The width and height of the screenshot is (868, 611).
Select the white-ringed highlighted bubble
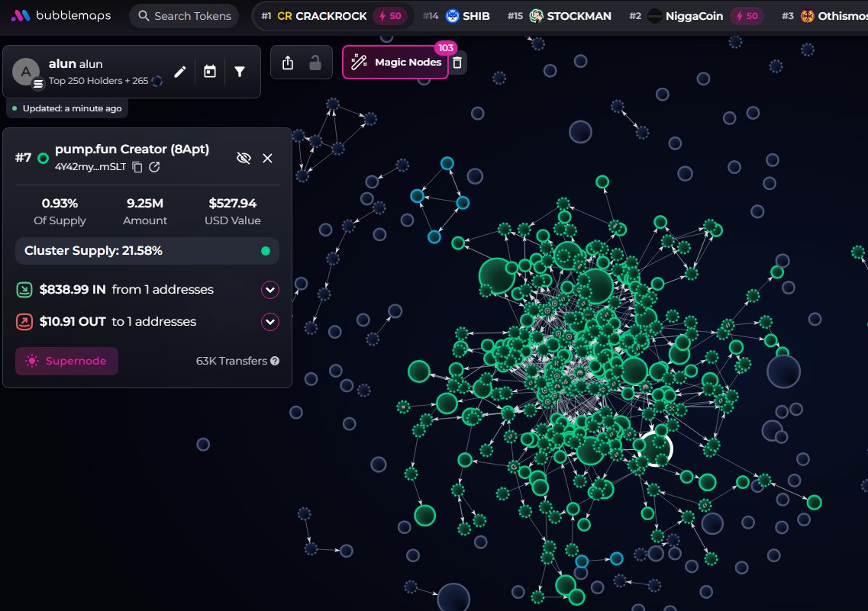[x=656, y=449]
